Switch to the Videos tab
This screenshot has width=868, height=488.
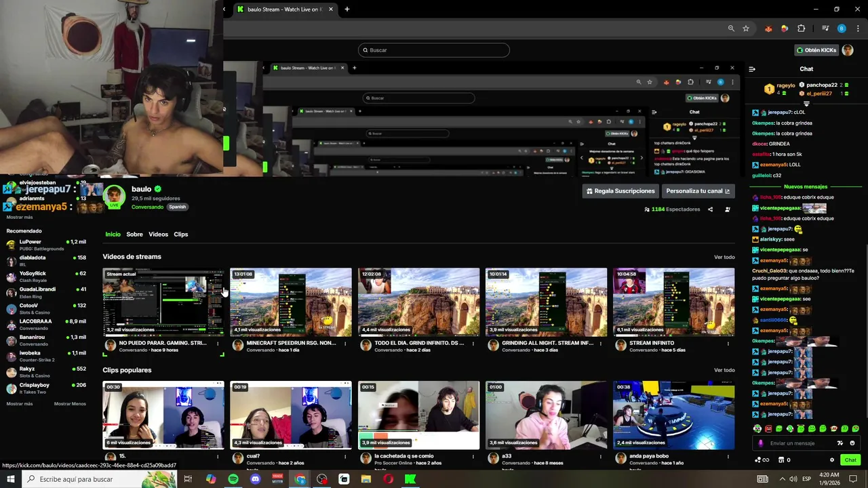click(158, 235)
